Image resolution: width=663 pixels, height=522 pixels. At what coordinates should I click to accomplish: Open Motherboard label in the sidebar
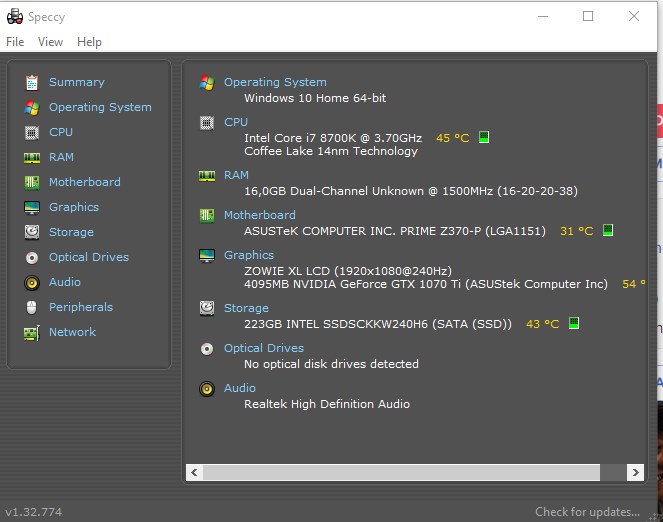click(x=85, y=182)
